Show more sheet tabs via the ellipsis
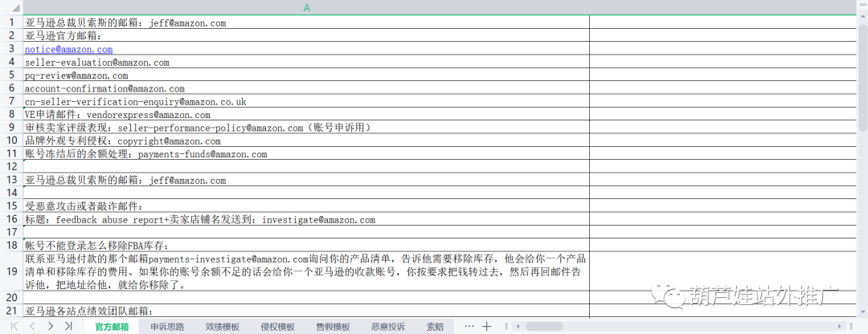 (469, 326)
